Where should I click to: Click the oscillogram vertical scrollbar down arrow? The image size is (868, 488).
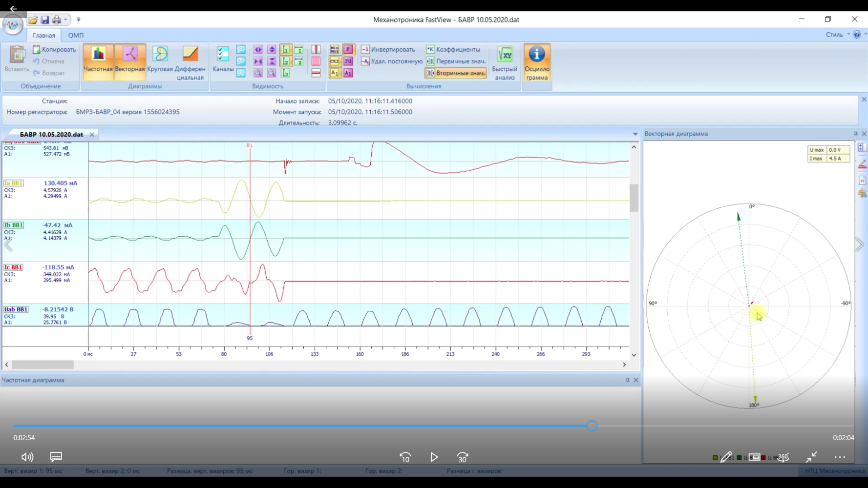tap(634, 355)
